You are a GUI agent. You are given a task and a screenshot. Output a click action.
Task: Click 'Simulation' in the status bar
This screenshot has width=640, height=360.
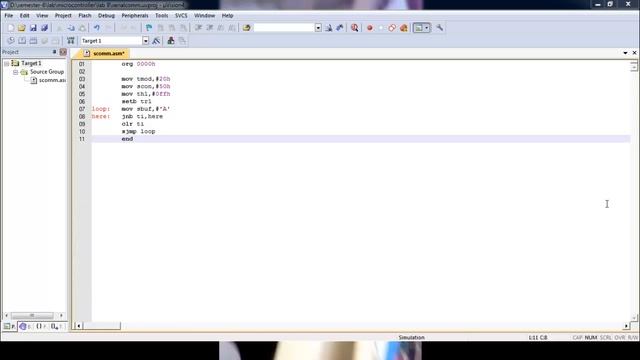(411, 338)
